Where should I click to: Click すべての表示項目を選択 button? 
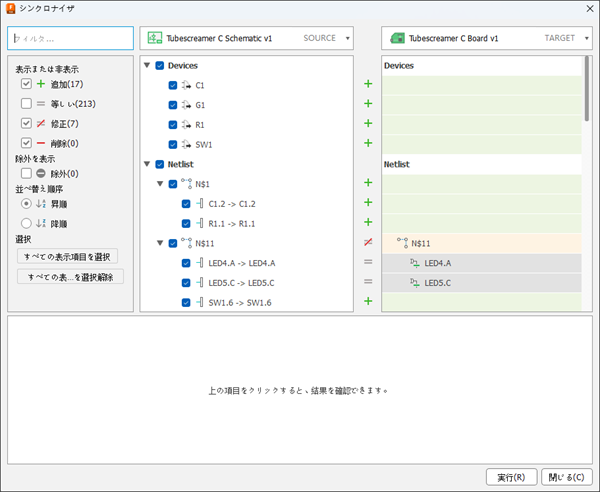pyautogui.click(x=67, y=257)
